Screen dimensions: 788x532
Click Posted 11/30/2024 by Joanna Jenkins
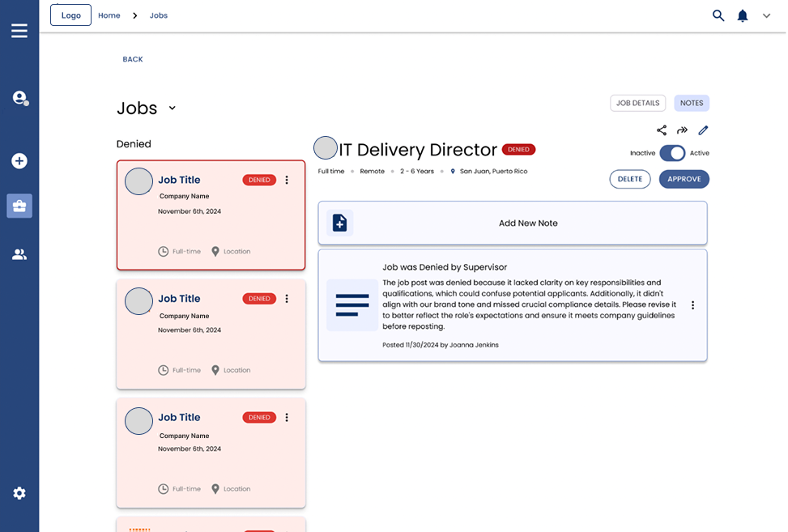coord(441,345)
